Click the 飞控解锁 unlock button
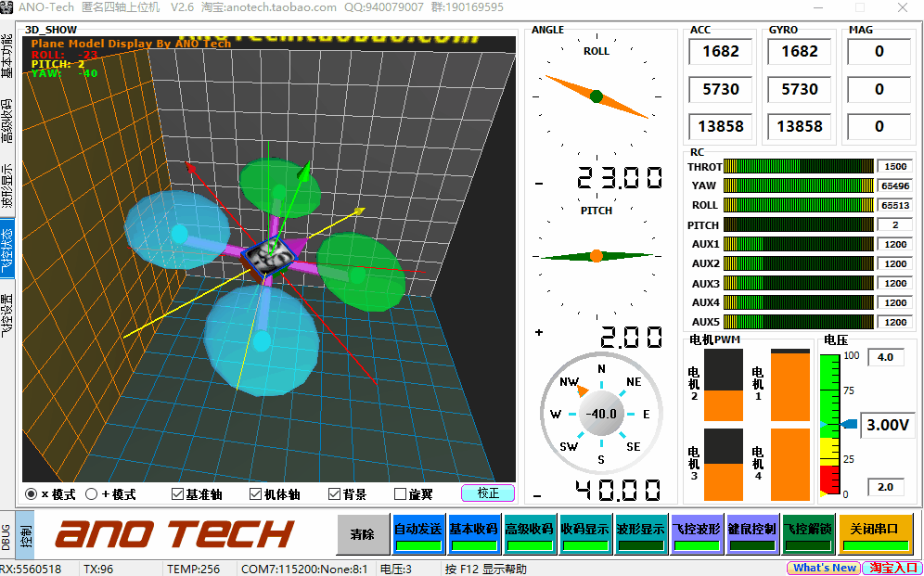 click(x=807, y=534)
